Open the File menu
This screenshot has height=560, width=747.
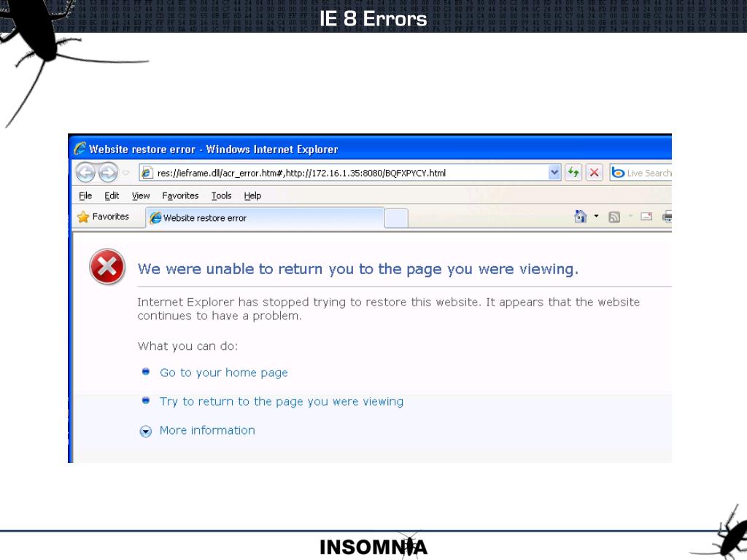pyautogui.click(x=85, y=195)
